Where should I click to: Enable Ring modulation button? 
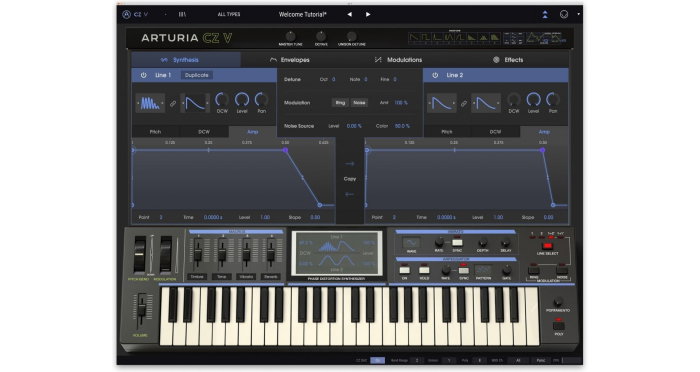(340, 103)
